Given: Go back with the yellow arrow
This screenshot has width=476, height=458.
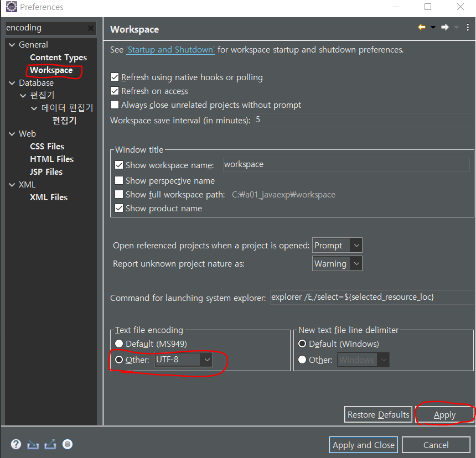Looking at the screenshot, I should click(x=422, y=27).
